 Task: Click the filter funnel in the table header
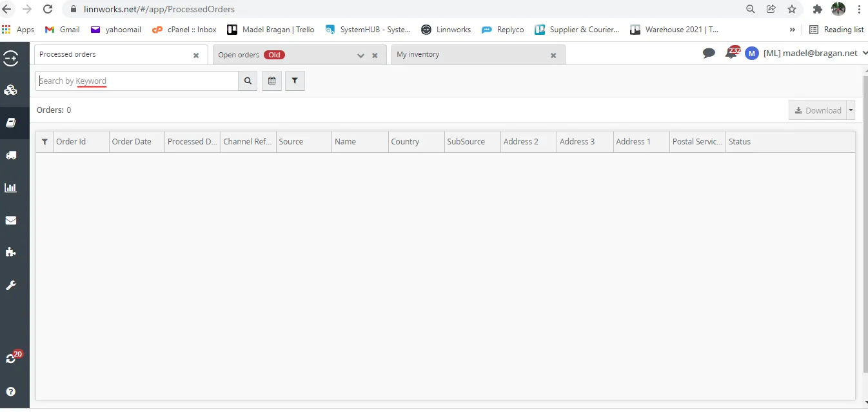[x=44, y=142]
